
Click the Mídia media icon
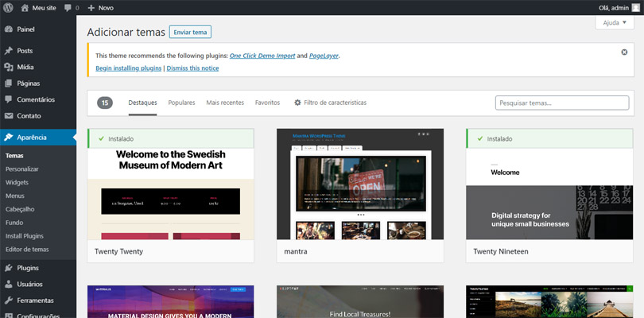pyautogui.click(x=8, y=67)
